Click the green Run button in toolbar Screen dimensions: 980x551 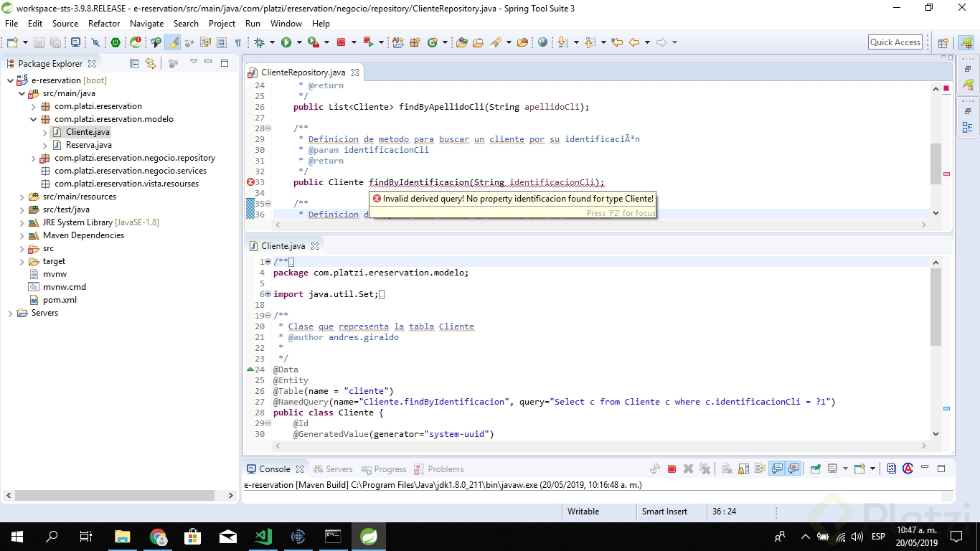[x=286, y=42]
